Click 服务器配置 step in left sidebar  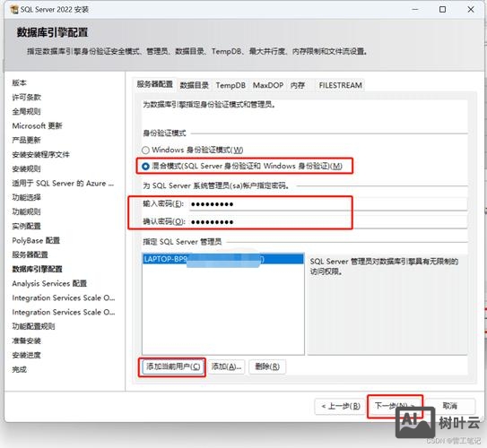pyautogui.click(x=30, y=254)
